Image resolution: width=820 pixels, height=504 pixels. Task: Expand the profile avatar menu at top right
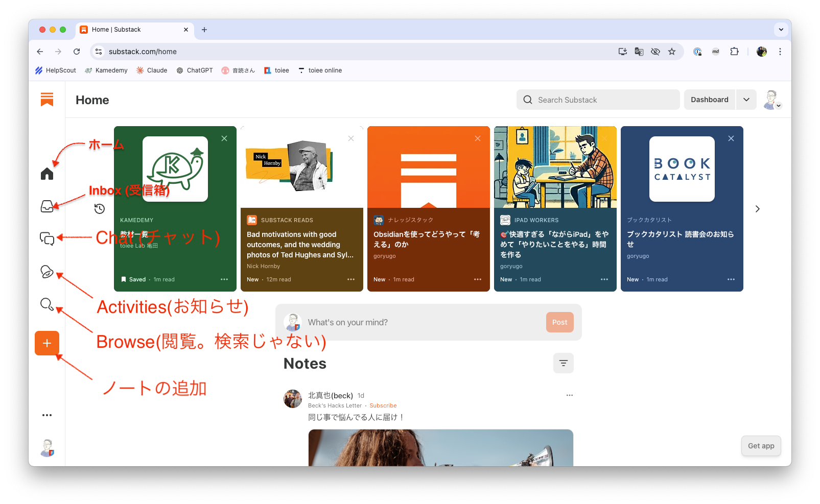(771, 100)
